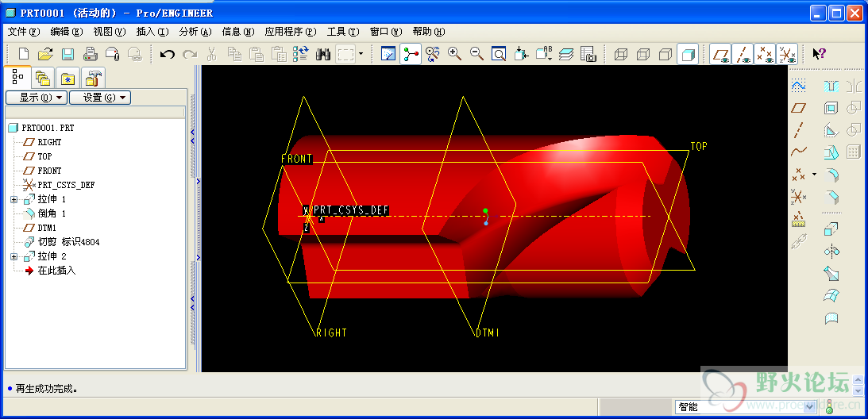Select the Hole tool

(x=831, y=86)
